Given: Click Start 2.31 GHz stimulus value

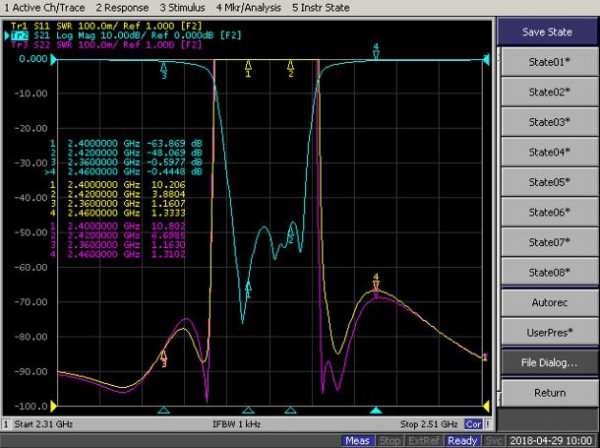Looking at the screenshot, I should pos(43,424).
